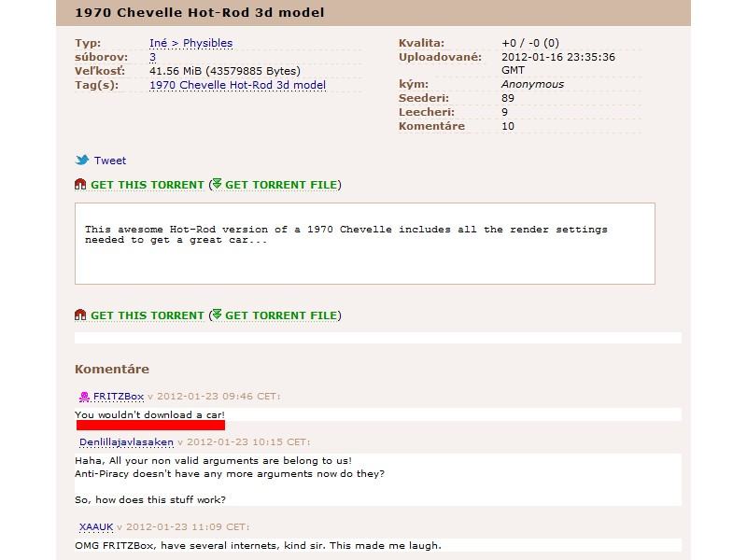Click the kým: field label
The height and width of the screenshot is (560, 747).
point(414,84)
